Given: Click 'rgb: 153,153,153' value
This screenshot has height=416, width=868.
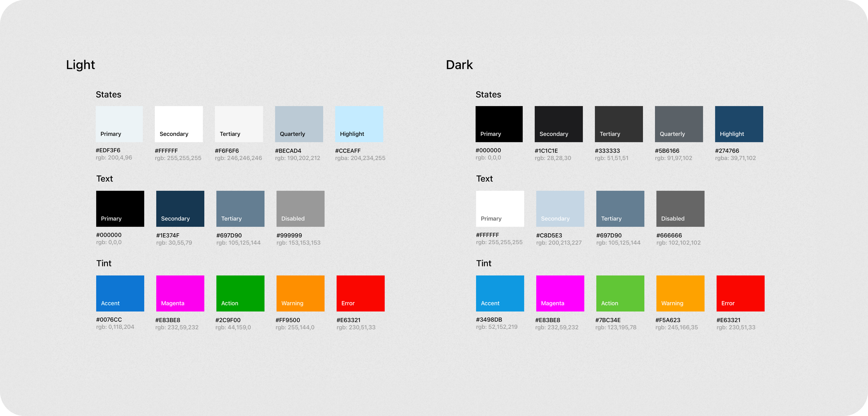Looking at the screenshot, I should 299,242.
